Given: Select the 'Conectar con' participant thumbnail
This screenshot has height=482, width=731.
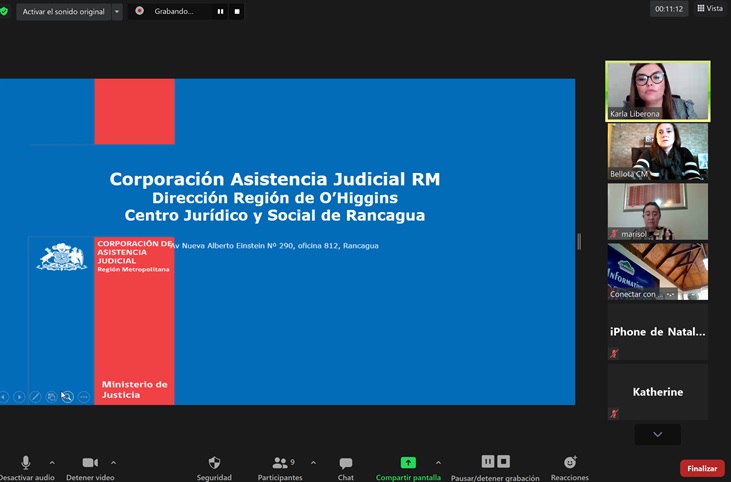Looking at the screenshot, I should point(658,271).
